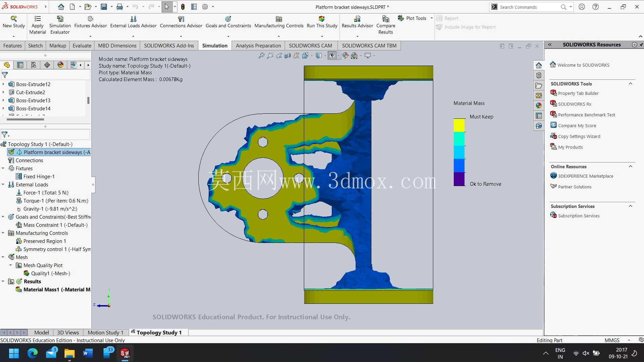Run This Study
Image resolution: width=644 pixels, height=362 pixels.
[322, 19]
